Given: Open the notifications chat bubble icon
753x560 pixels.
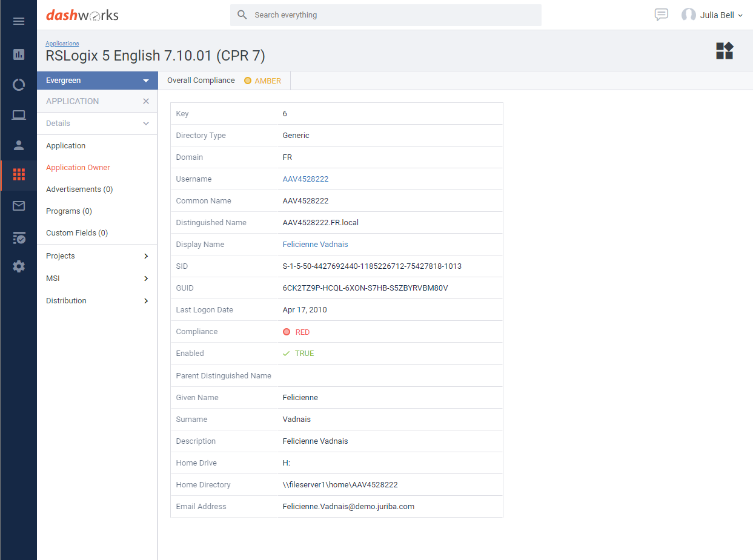Looking at the screenshot, I should [x=662, y=15].
